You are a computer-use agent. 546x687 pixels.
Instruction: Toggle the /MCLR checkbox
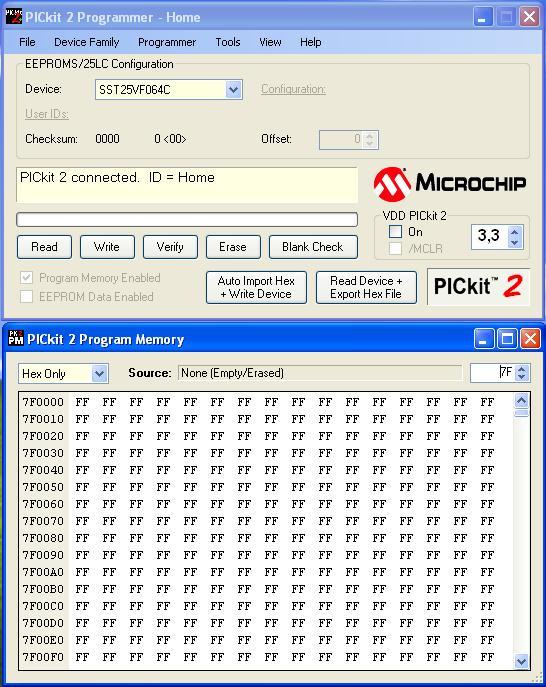pos(395,248)
